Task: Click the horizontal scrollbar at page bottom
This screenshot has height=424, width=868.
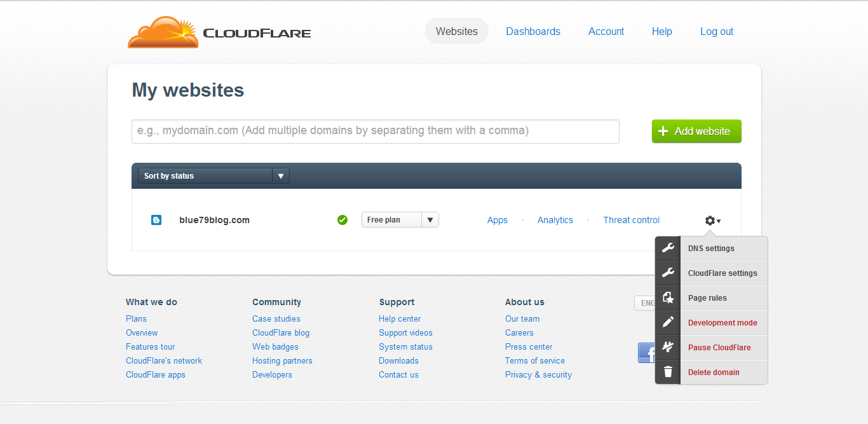Action: click(86, 403)
